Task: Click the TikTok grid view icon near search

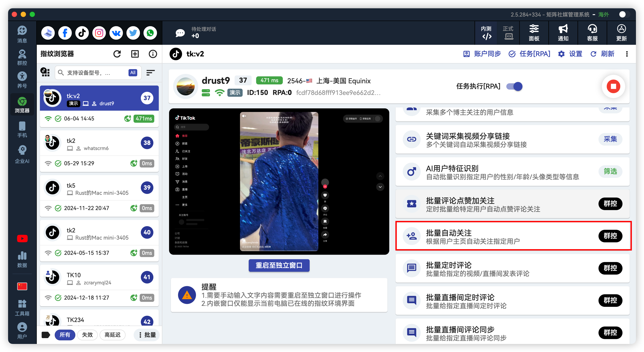Action: [x=45, y=72]
